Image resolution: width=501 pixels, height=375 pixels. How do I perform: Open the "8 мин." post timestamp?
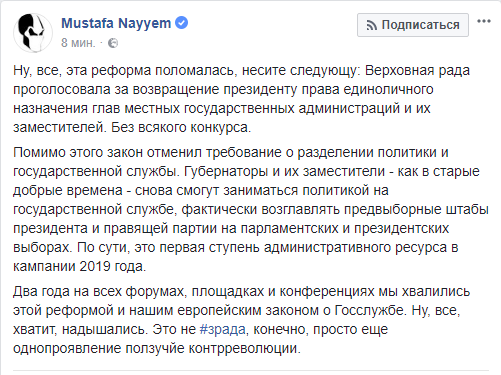pyautogui.click(x=78, y=43)
